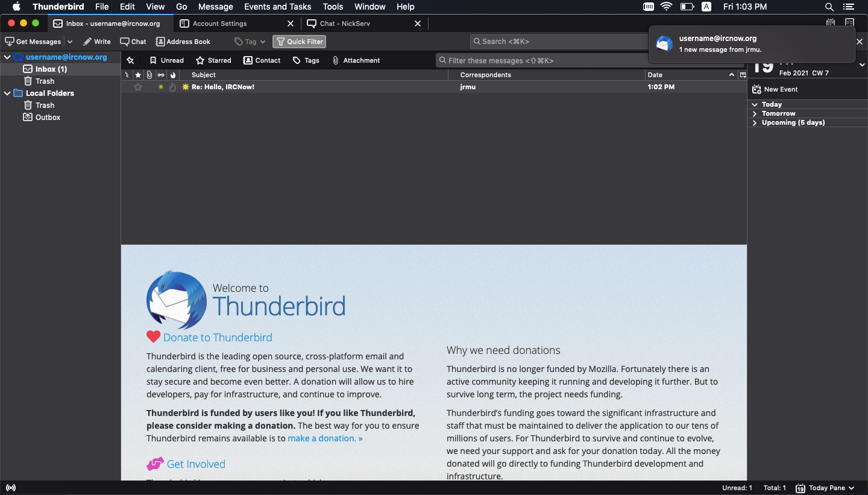Filter by Starred messages

pyautogui.click(x=214, y=60)
